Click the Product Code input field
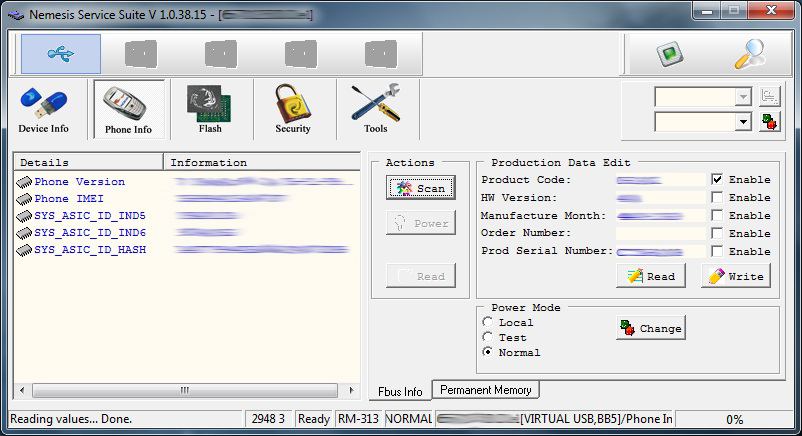Image resolution: width=802 pixels, height=436 pixels. 660,180
